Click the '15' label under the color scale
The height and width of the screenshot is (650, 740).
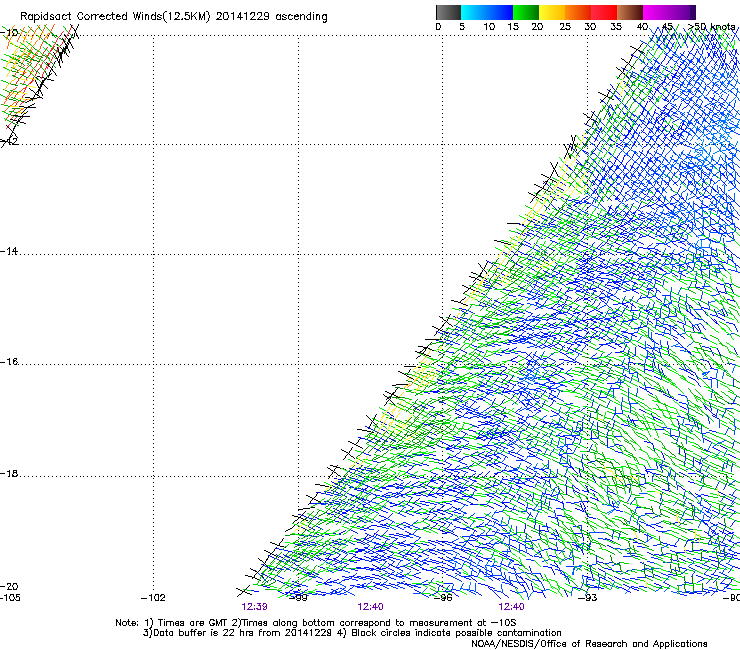(513, 27)
